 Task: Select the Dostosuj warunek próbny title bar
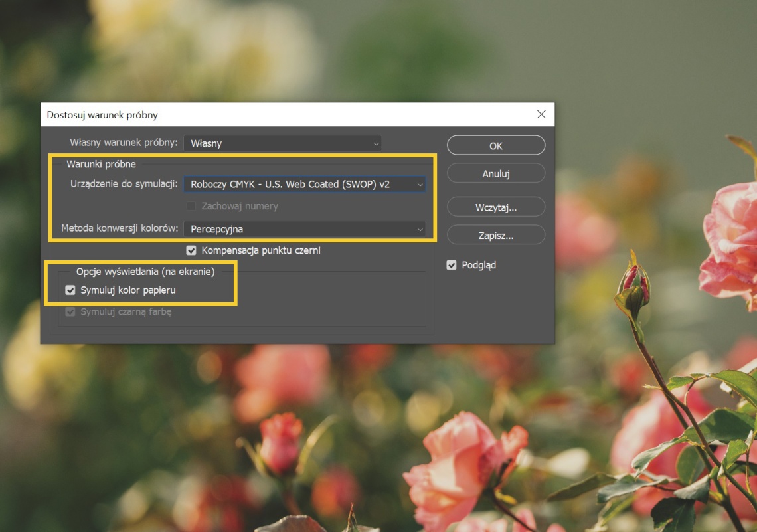pyautogui.click(x=297, y=114)
